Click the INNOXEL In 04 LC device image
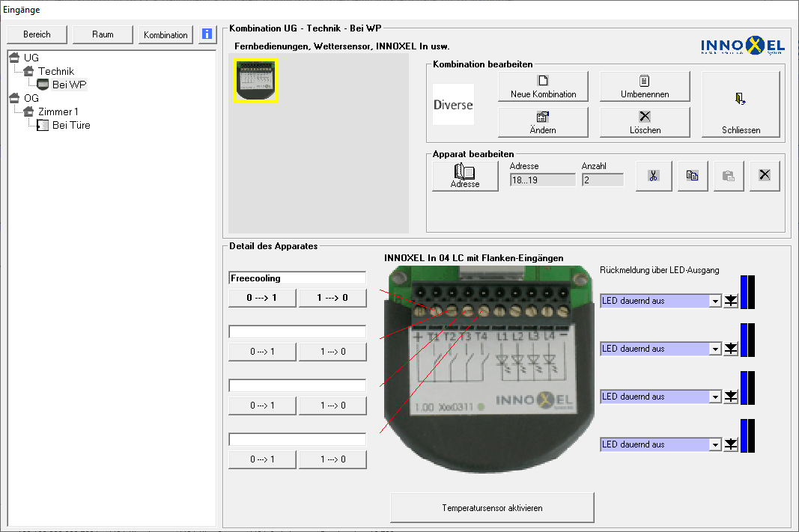The image size is (799, 532). (x=489, y=369)
